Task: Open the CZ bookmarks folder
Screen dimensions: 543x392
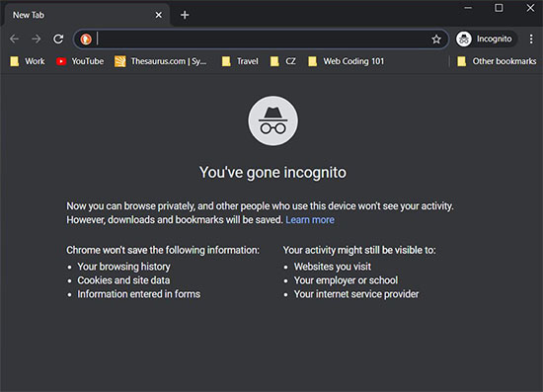Action: pyautogui.click(x=283, y=61)
